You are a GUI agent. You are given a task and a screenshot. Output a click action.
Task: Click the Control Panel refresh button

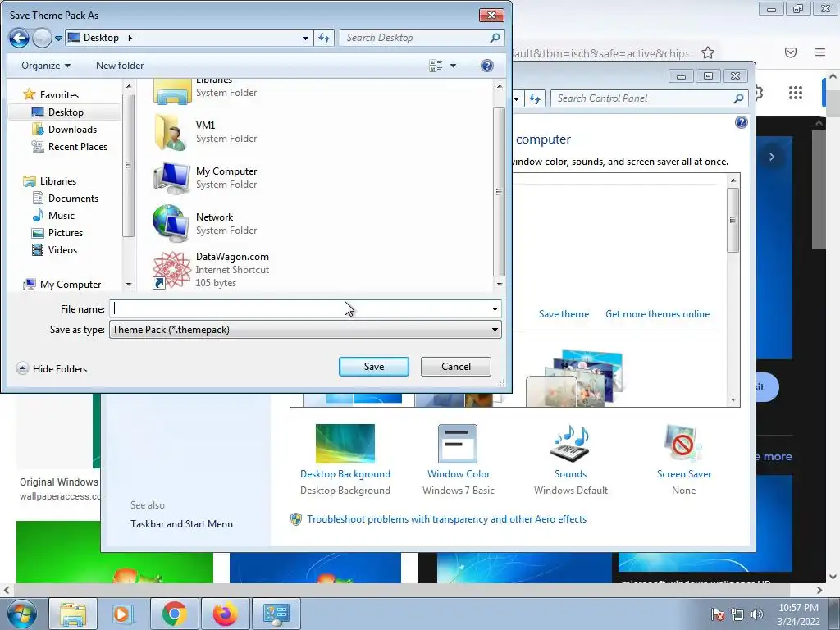point(535,98)
